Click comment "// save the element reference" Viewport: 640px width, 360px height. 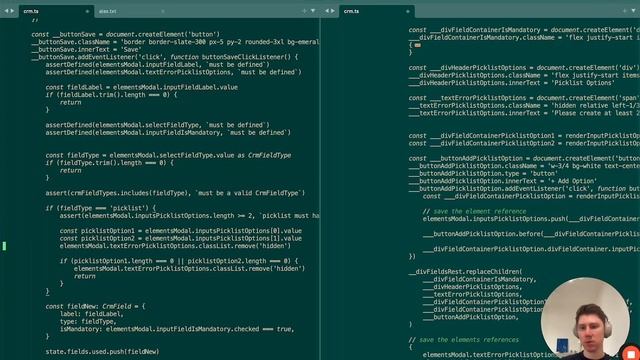(474, 211)
